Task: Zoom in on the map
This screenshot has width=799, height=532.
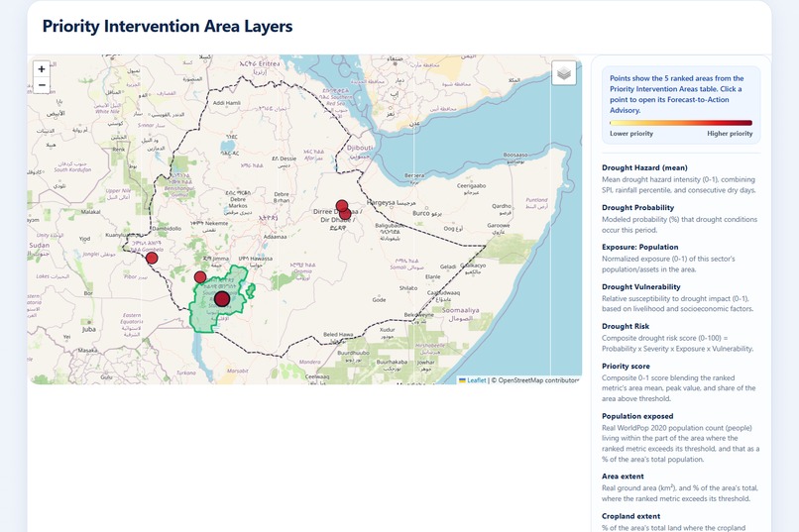Action: 42,68
